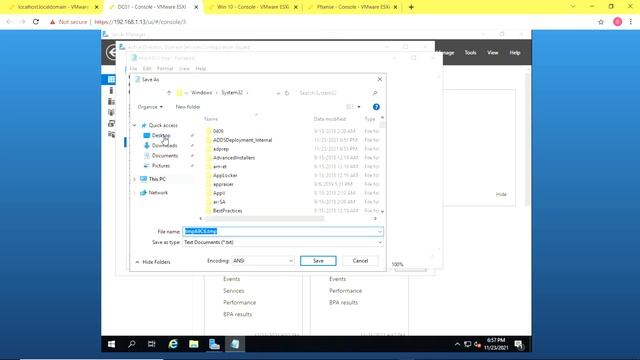Open the Windows Start menu in the VM
The width and height of the screenshot is (640, 360).
point(111,344)
